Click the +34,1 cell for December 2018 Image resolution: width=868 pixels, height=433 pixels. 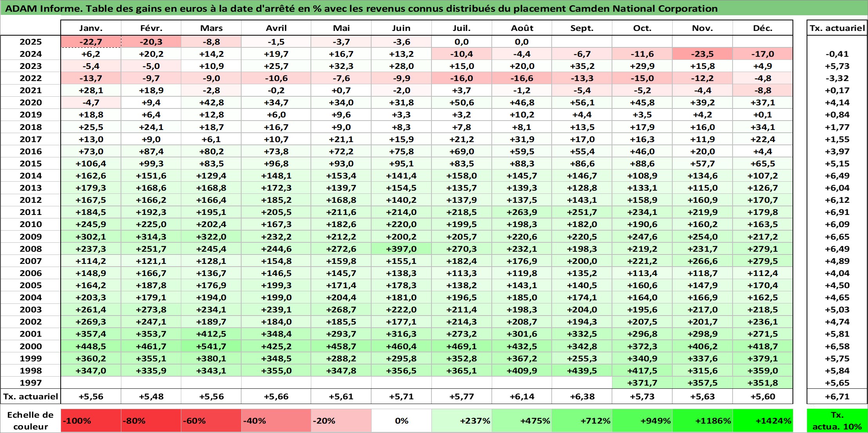(763, 127)
